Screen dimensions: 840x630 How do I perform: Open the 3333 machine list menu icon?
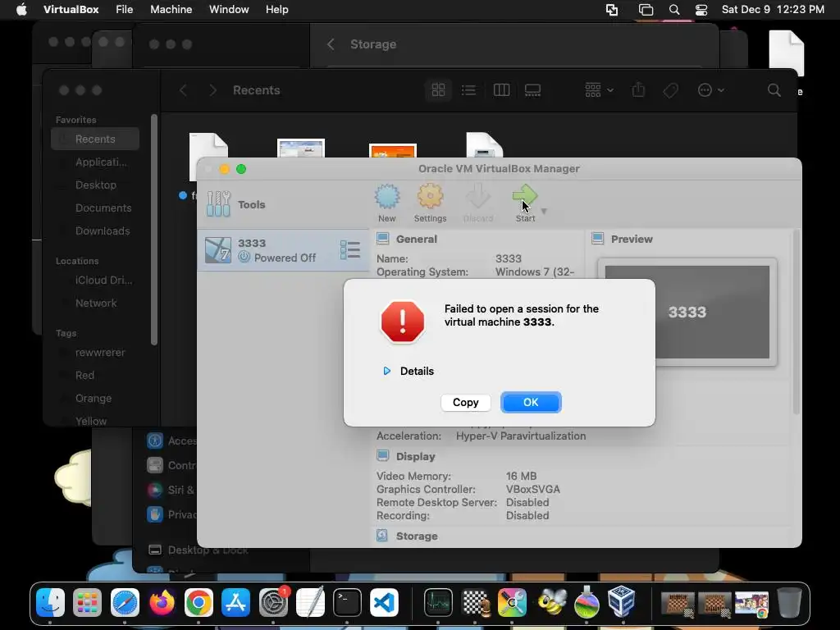pos(349,250)
